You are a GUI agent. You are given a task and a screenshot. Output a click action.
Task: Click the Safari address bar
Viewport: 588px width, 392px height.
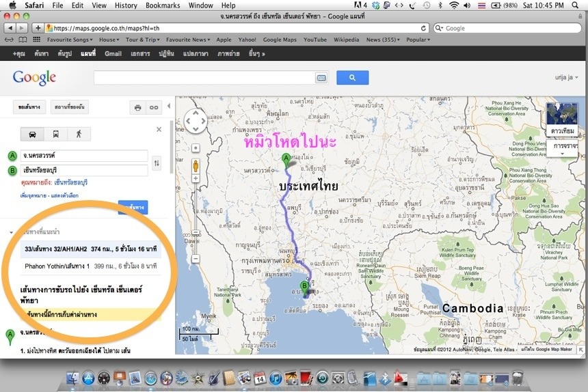(237, 28)
